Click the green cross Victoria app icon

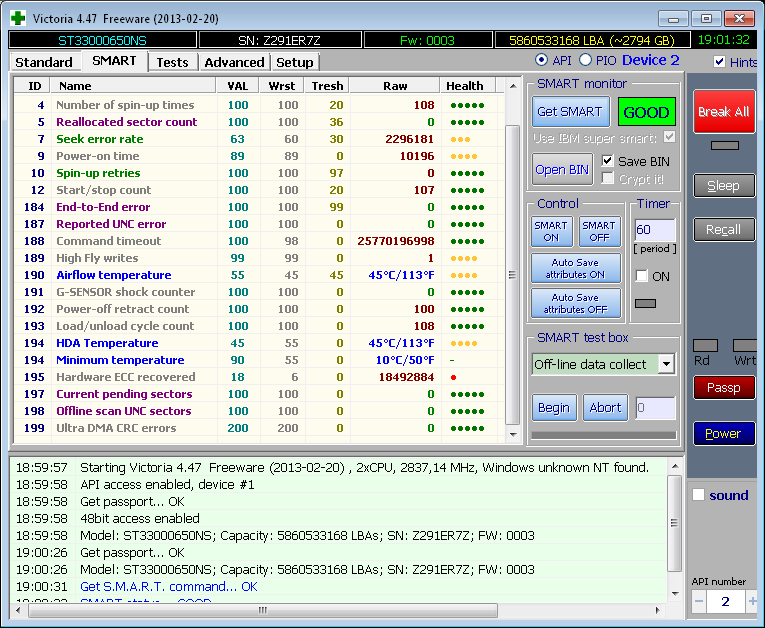pyautogui.click(x=17, y=18)
